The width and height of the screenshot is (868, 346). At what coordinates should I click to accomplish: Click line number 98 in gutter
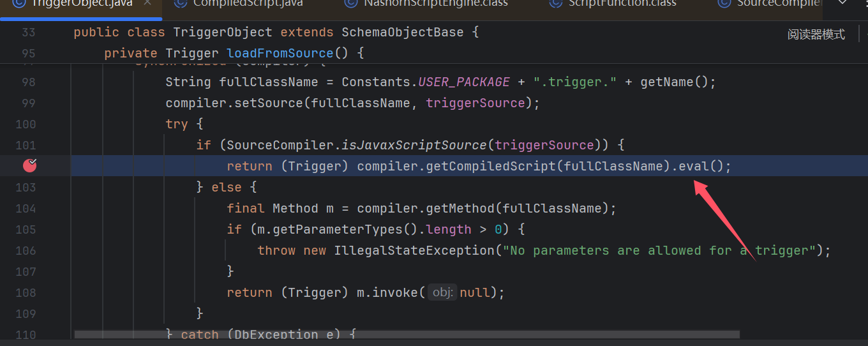[x=28, y=82]
